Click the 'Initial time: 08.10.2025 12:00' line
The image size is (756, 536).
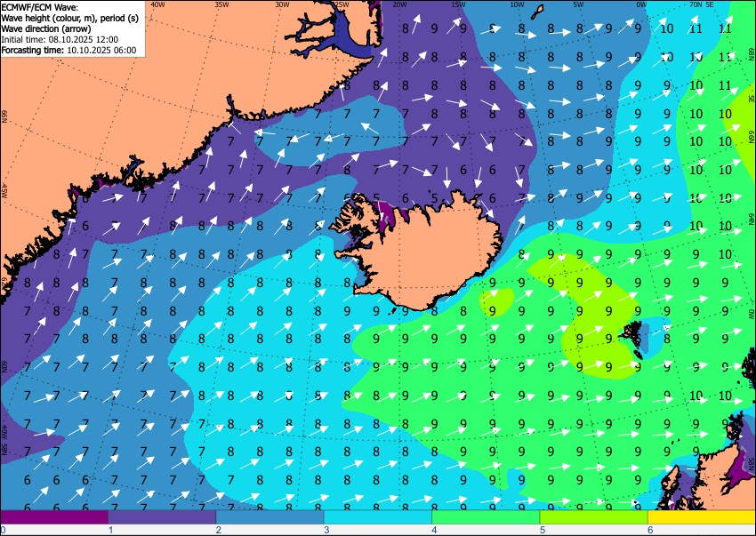(60, 39)
